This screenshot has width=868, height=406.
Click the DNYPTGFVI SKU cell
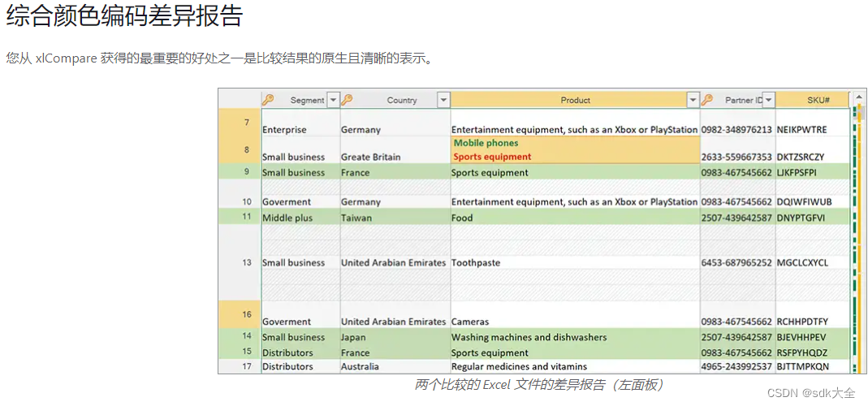[812, 218]
